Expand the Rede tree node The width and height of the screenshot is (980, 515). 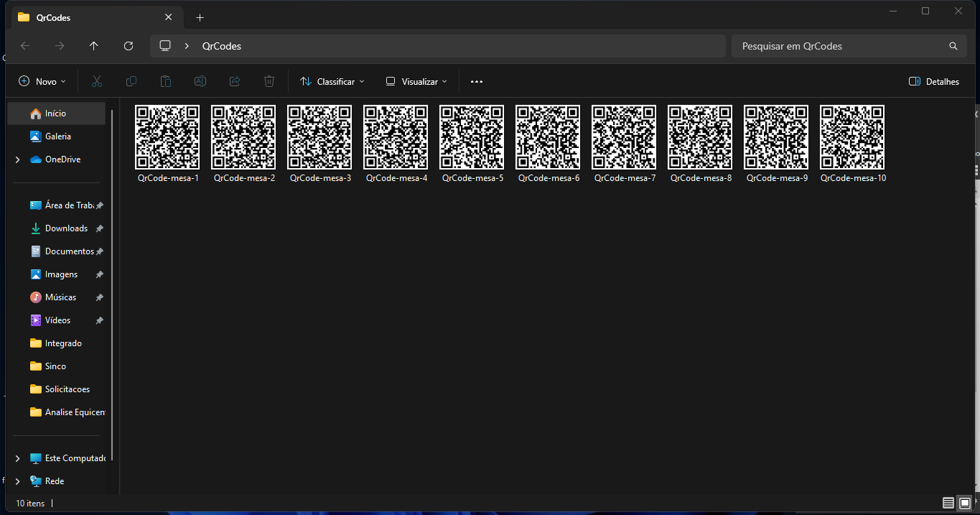tap(17, 481)
